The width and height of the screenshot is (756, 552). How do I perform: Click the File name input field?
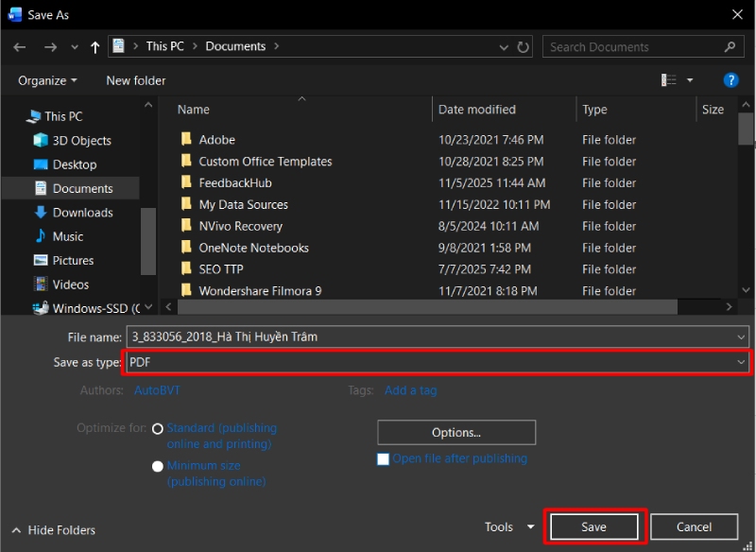[430, 336]
